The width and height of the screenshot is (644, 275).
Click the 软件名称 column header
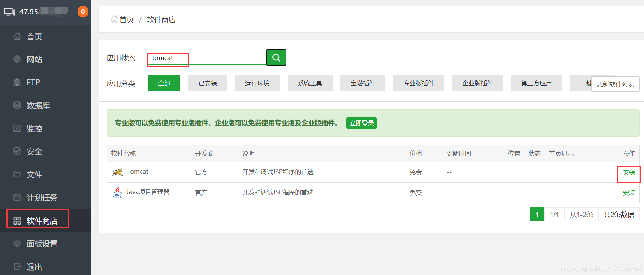tap(123, 154)
